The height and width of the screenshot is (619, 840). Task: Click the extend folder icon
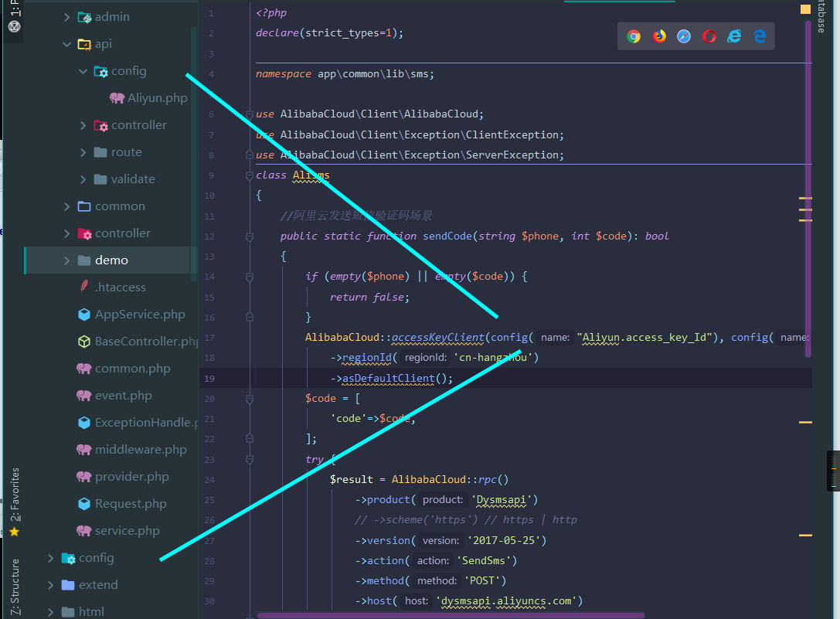pos(68,585)
